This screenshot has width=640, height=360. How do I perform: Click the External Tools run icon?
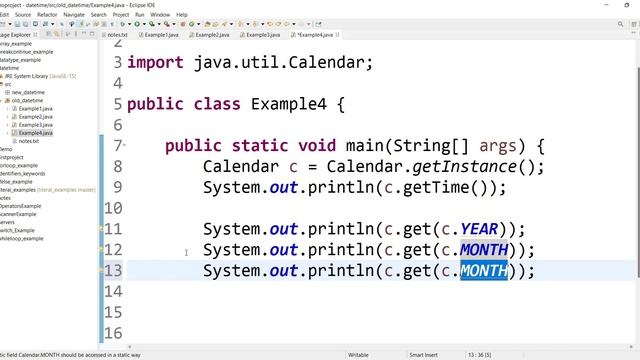(167, 24)
